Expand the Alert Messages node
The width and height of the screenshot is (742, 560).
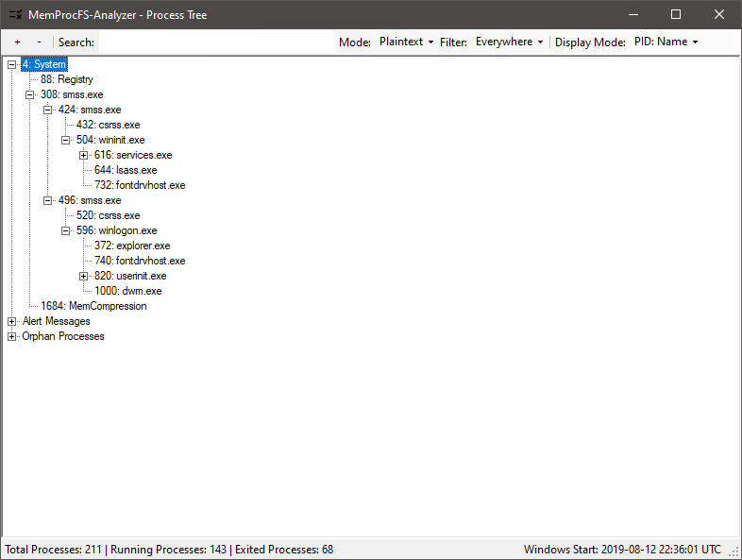point(11,321)
